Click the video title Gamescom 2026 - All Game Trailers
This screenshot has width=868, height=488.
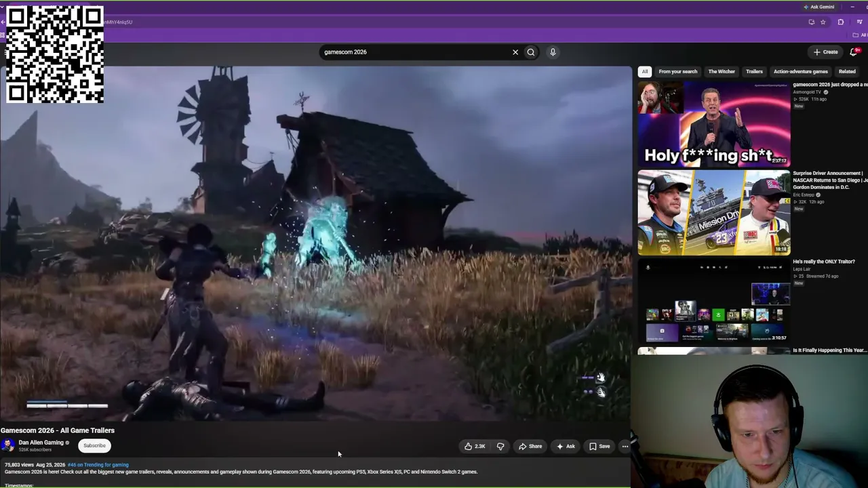pos(58,430)
